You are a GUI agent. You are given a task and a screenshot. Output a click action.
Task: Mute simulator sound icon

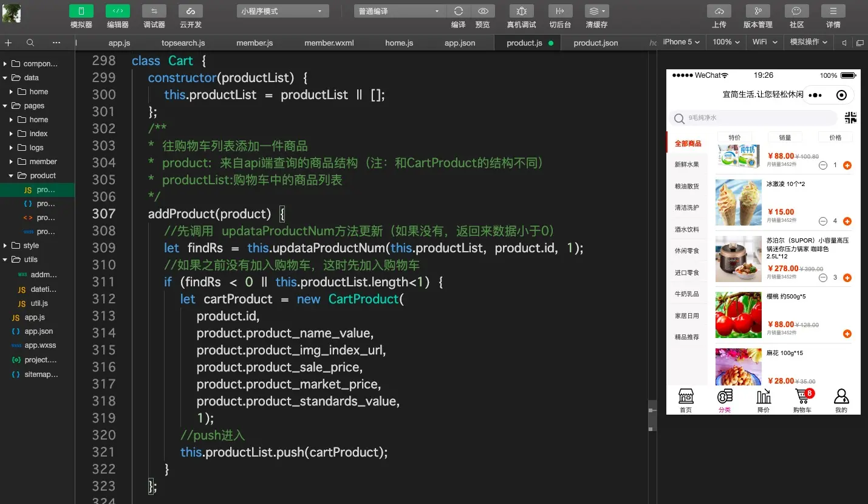click(844, 43)
